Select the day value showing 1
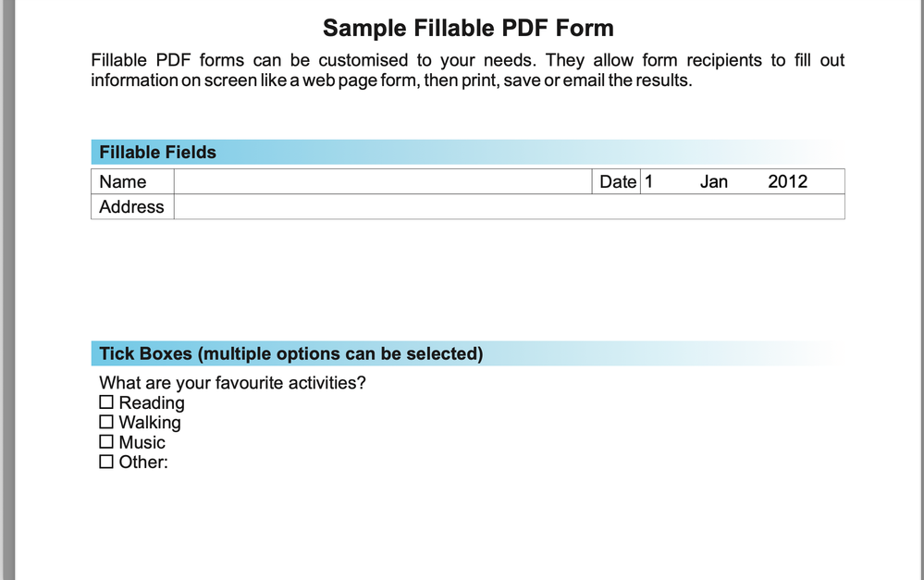924x580 pixels. pos(661,181)
